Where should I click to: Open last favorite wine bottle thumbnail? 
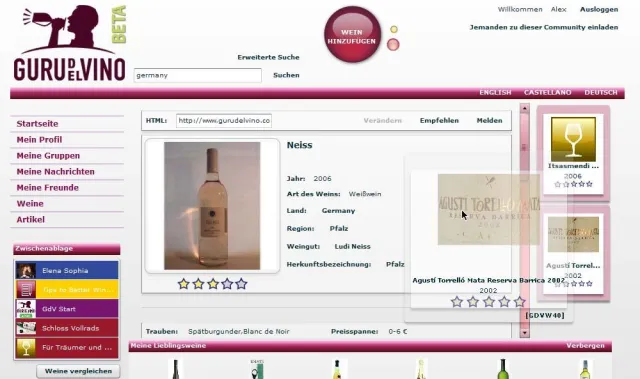tap(585, 369)
